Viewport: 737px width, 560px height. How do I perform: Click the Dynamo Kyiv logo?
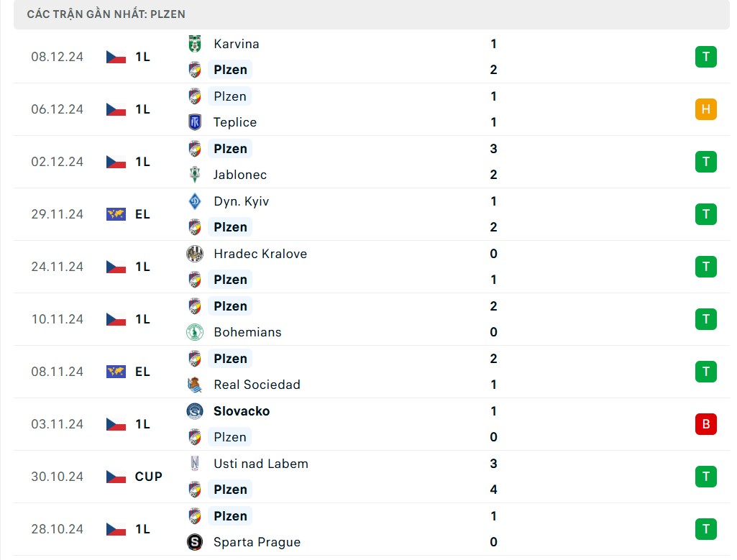[194, 201]
